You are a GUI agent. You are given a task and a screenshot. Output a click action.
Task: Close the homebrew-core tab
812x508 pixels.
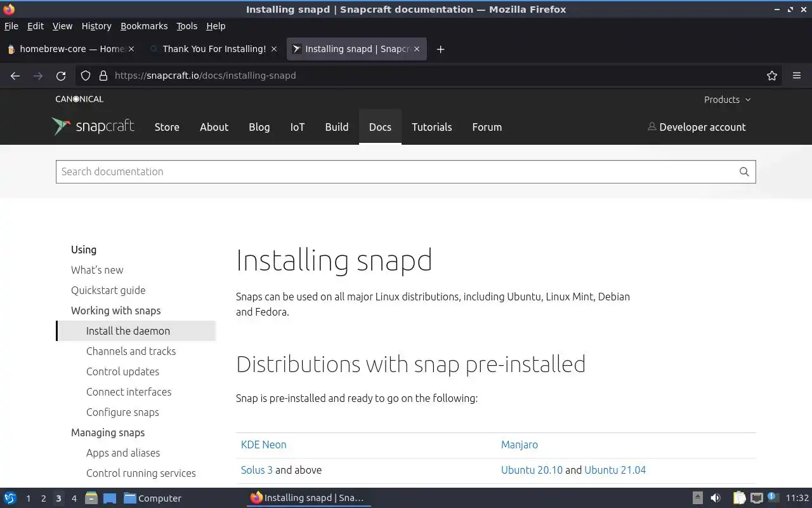[131, 49]
